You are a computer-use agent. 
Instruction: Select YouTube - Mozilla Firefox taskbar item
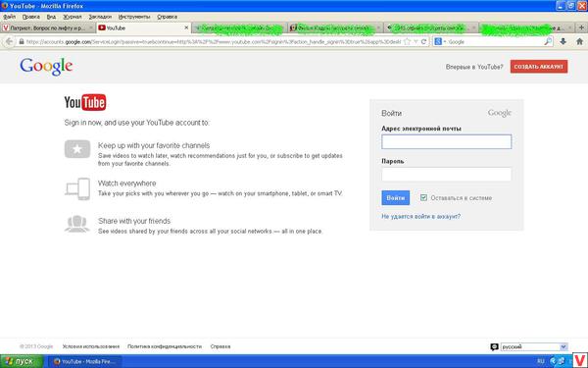[x=84, y=361]
